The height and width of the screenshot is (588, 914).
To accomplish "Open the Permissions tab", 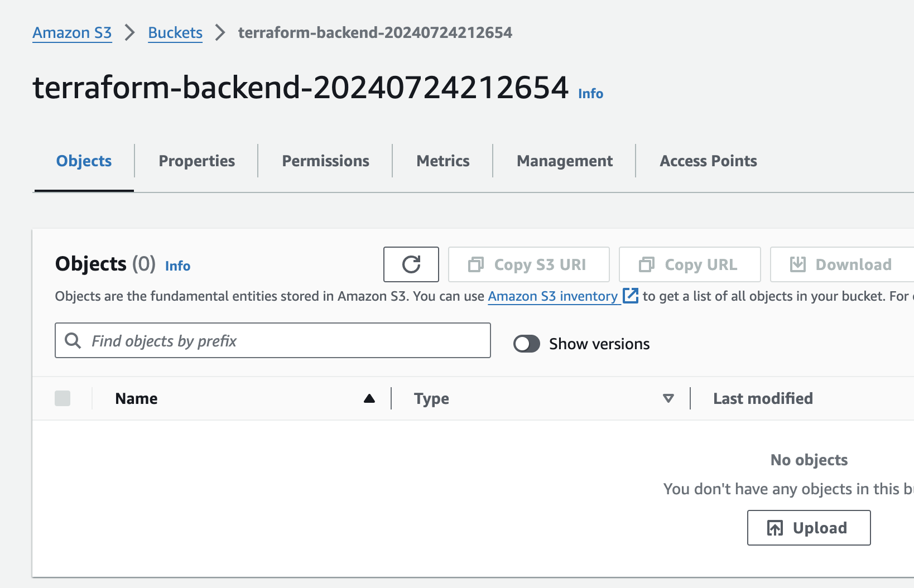I will pyautogui.click(x=325, y=161).
